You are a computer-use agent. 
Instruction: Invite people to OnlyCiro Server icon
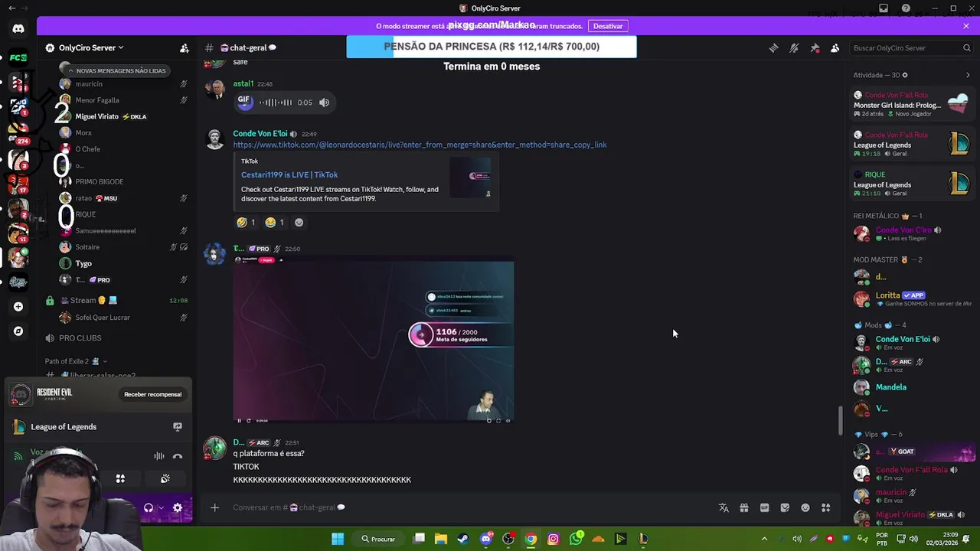(185, 47)
